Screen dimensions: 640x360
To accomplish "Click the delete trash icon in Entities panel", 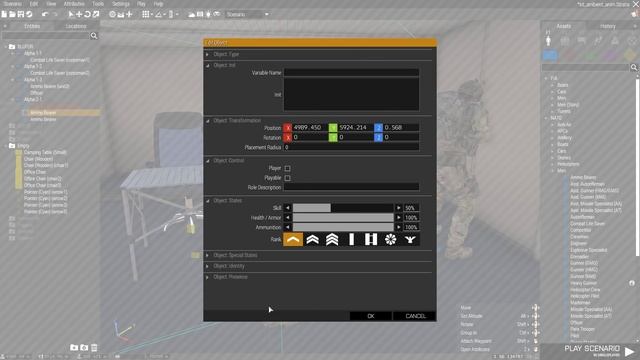I will click(94, 348).
